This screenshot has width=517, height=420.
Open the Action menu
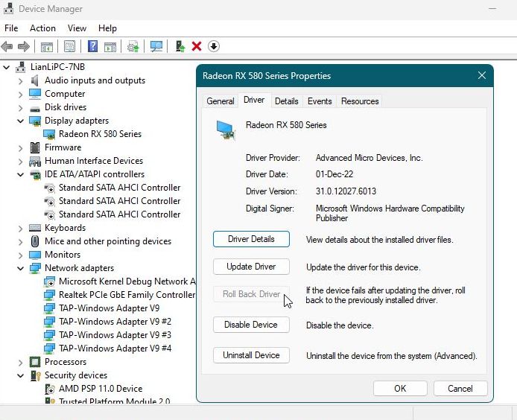click(42, 28)
